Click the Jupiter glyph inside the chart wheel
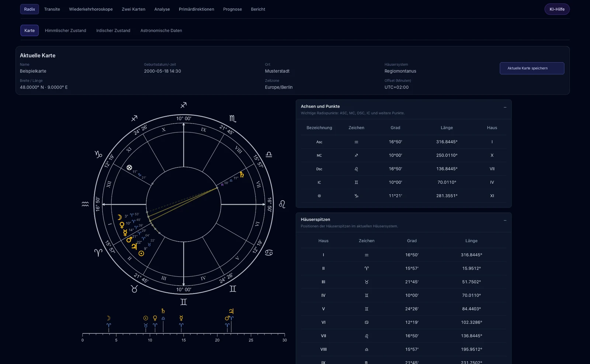The image size is (590, 364). 134,246
